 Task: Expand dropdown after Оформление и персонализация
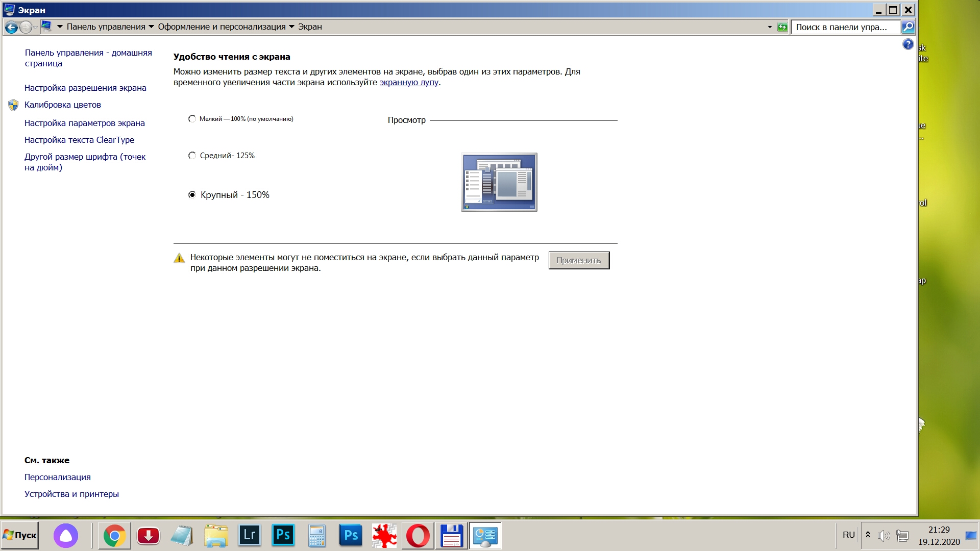click(291, 27)
